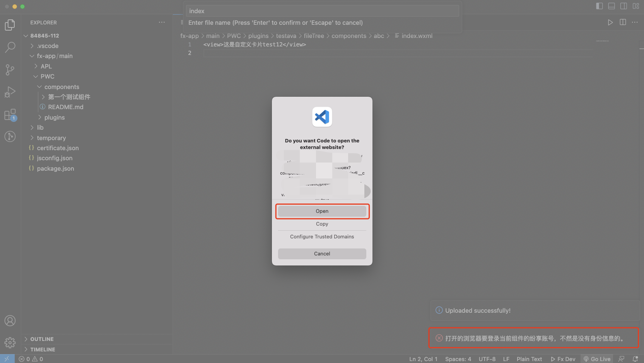This screenshot has width=644, height=363.
Task: Click Go Live in status bar
Action: [x=597, y=359]
